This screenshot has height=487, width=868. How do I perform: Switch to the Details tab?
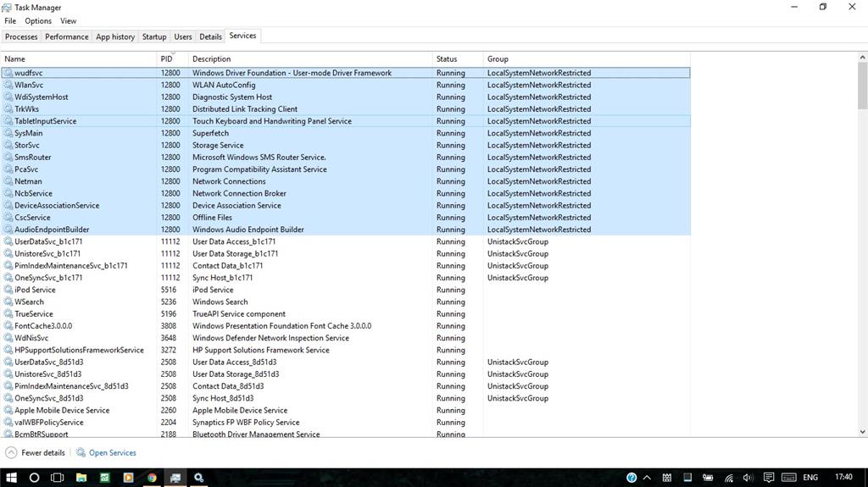[210, 36]
